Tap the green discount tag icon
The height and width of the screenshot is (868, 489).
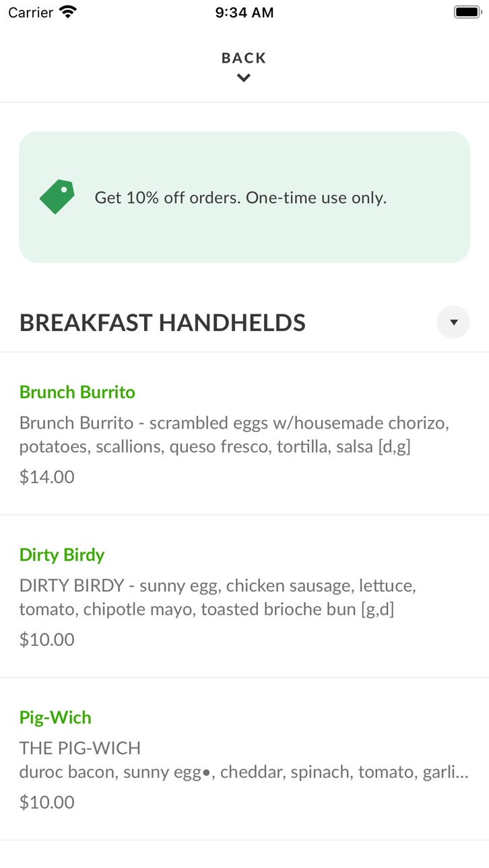(x=57, y=196)
